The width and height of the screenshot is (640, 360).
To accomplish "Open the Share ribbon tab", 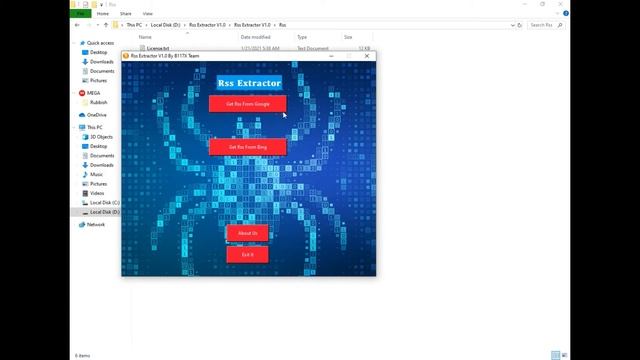I will point(125,13).
